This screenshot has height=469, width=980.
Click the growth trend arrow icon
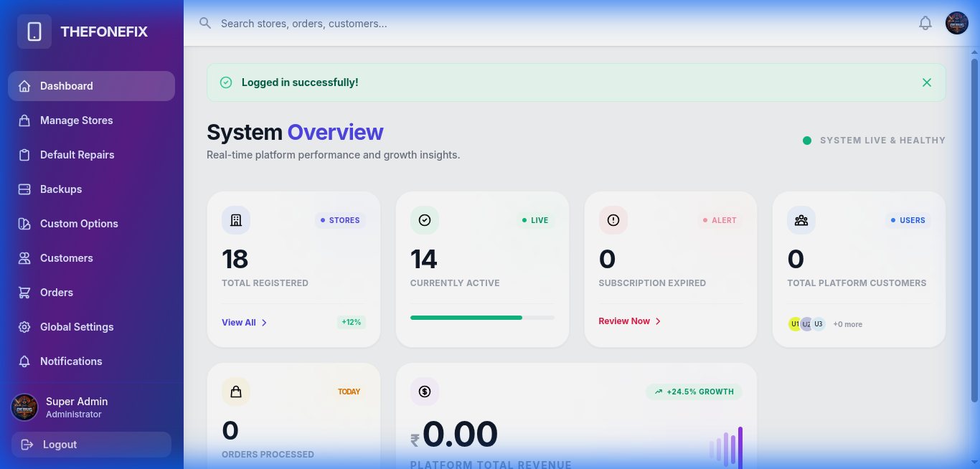pyautogui.click(x=659, y=392)
